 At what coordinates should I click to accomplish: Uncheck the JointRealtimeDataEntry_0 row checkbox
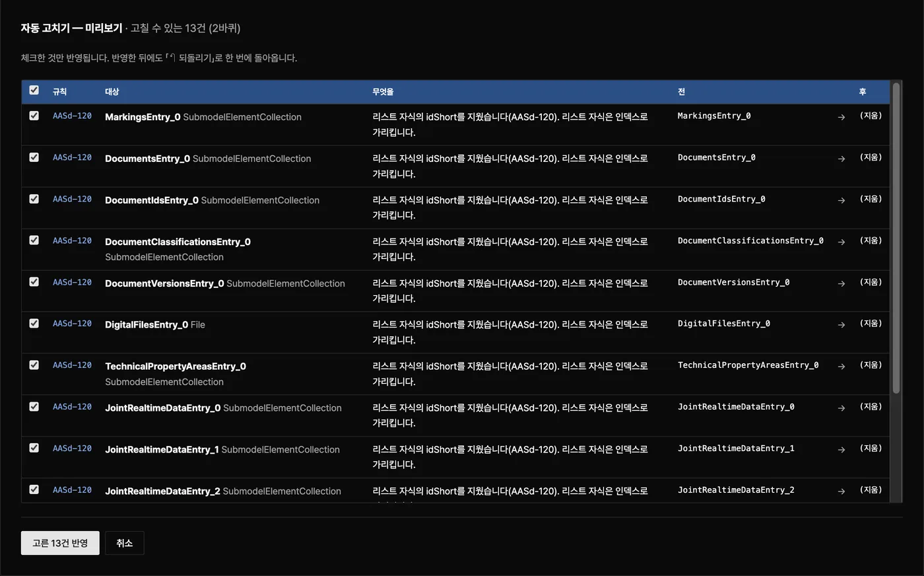(34, 407)
